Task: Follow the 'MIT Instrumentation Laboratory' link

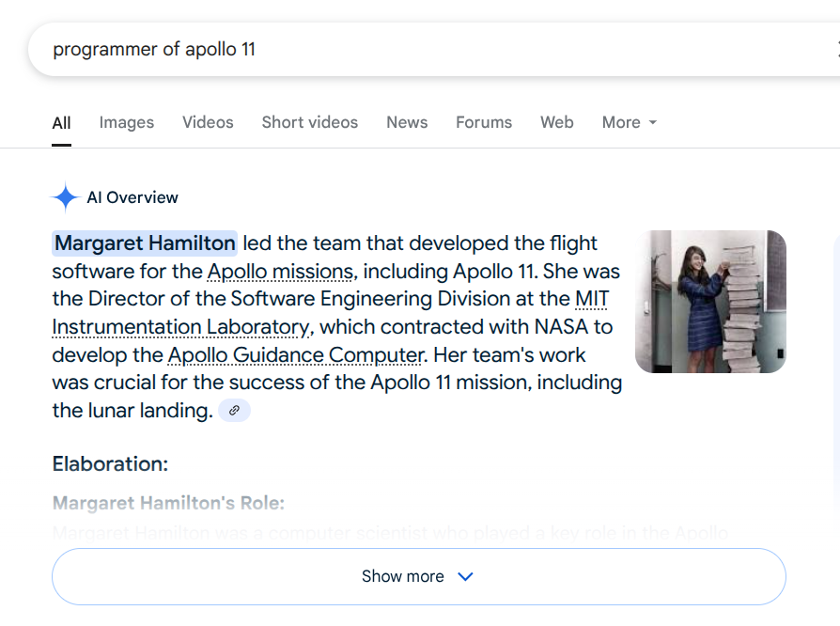Action: (180, 327)
